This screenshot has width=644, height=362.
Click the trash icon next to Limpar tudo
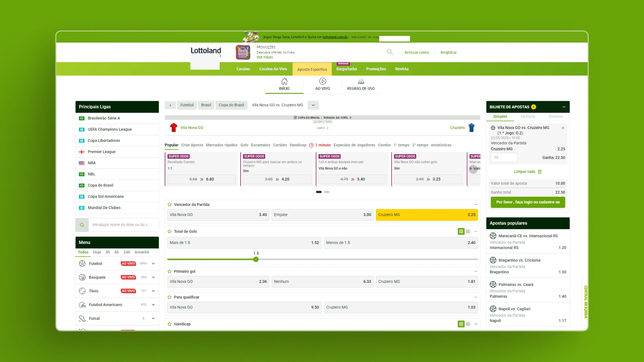[x=540, y=172]
